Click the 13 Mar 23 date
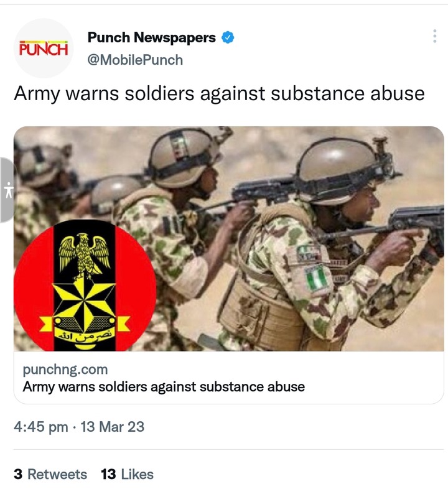The width and height of the screenshot is (448, 489). click(x=113, y=427)
